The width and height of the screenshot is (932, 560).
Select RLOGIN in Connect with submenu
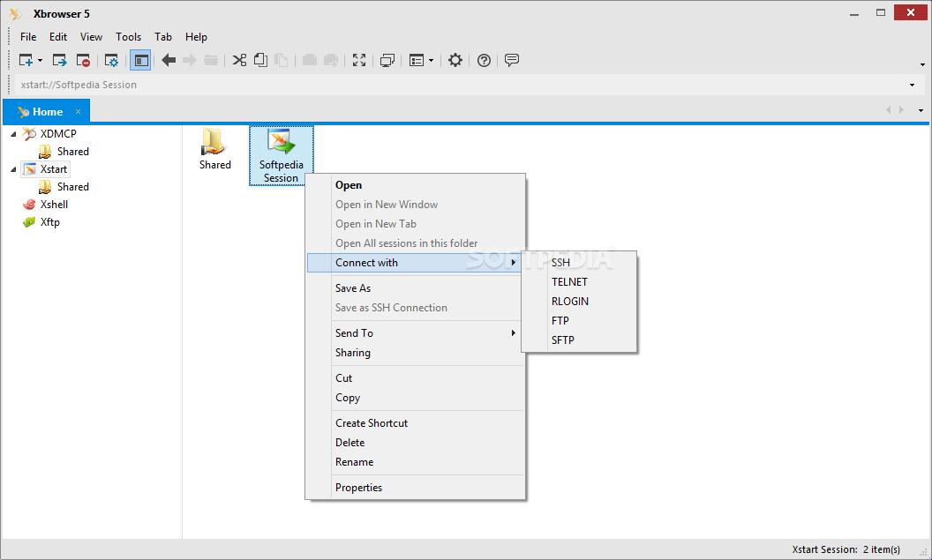[x=579, y=302]
